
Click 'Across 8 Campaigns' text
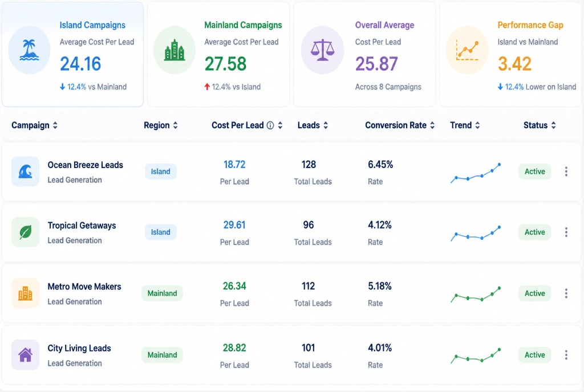(x=388, y=87)
